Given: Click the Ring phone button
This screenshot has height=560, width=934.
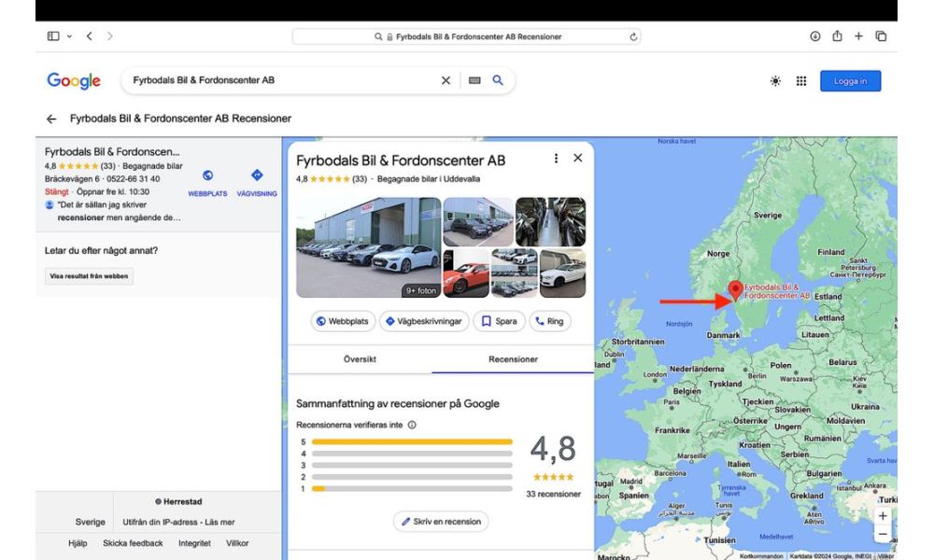Looking at the screenshot, I should point(550,321).
